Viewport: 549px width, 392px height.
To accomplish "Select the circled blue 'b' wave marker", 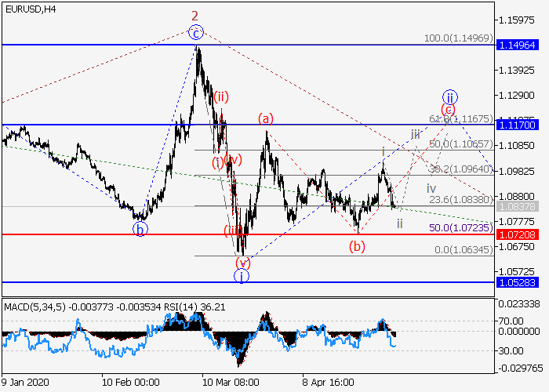I will [x=140, y=230].
